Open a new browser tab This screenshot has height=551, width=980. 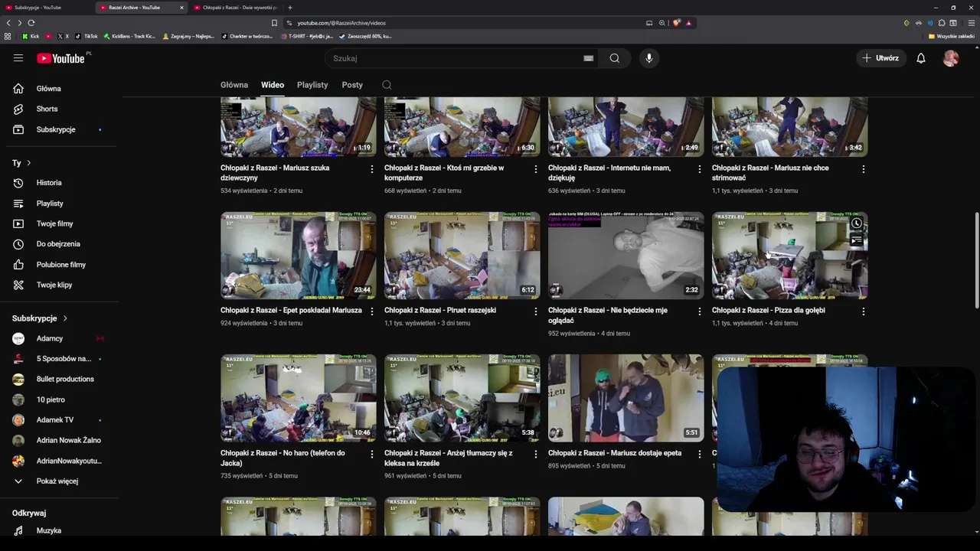tap(290, 8)
